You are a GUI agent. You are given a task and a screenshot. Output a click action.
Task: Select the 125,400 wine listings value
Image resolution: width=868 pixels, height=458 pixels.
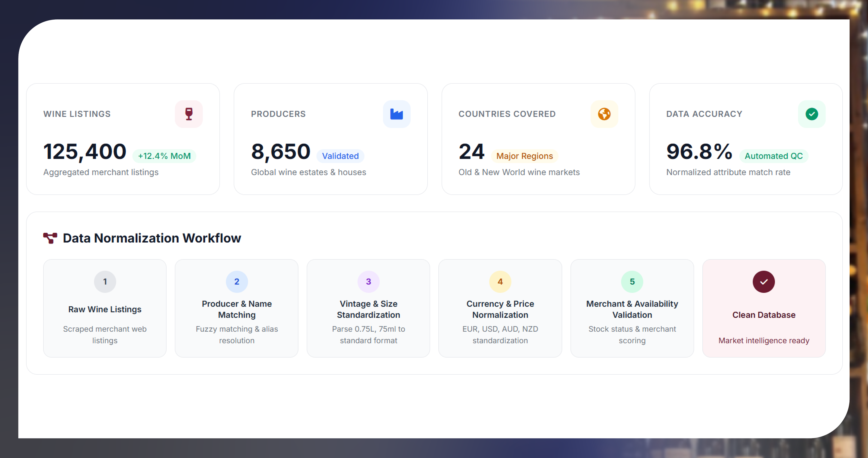85,152
